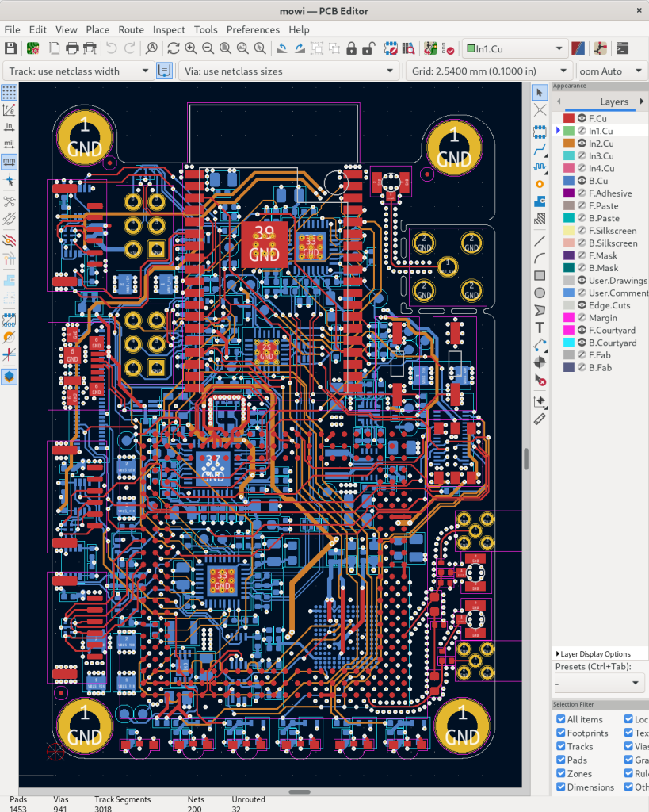Open the Route menu
Screen dimensions: 649x812
tap(131, 29)
